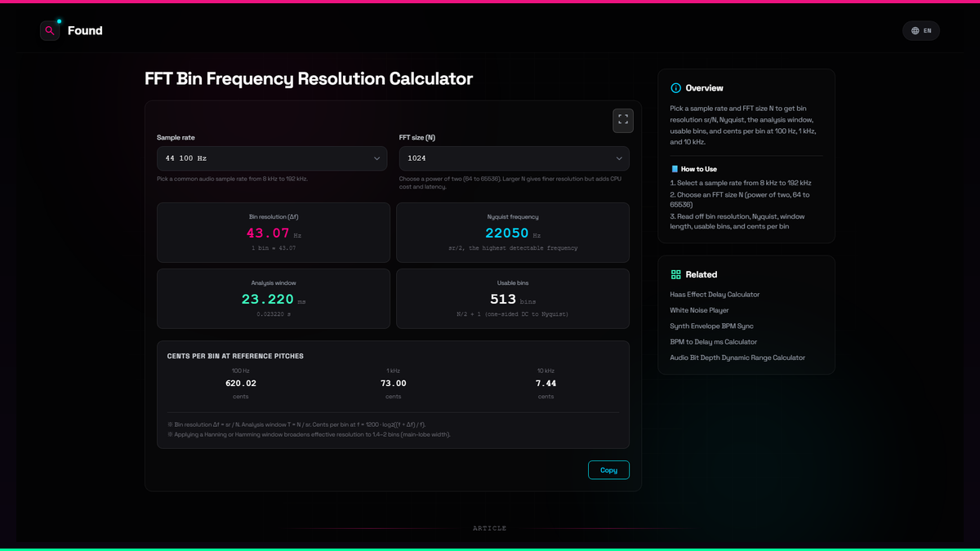980x551 pixels.
Task: Click the Overview heading text
Action: [704, 88]
